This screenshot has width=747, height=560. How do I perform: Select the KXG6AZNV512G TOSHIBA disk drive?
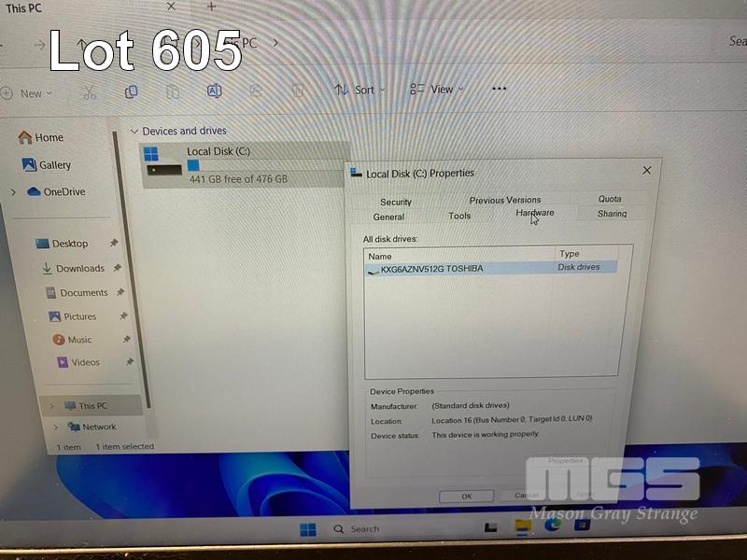(431, 269)
